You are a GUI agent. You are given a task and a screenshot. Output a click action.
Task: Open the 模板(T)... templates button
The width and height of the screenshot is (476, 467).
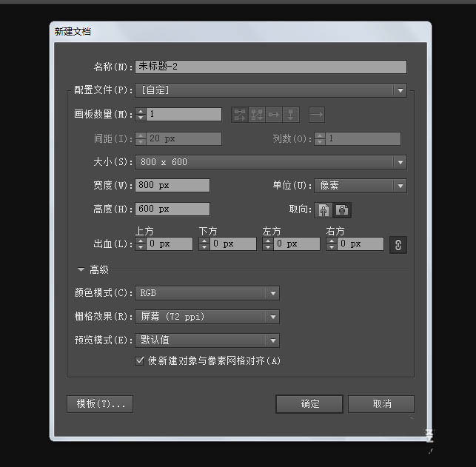(x=100, y=403)
